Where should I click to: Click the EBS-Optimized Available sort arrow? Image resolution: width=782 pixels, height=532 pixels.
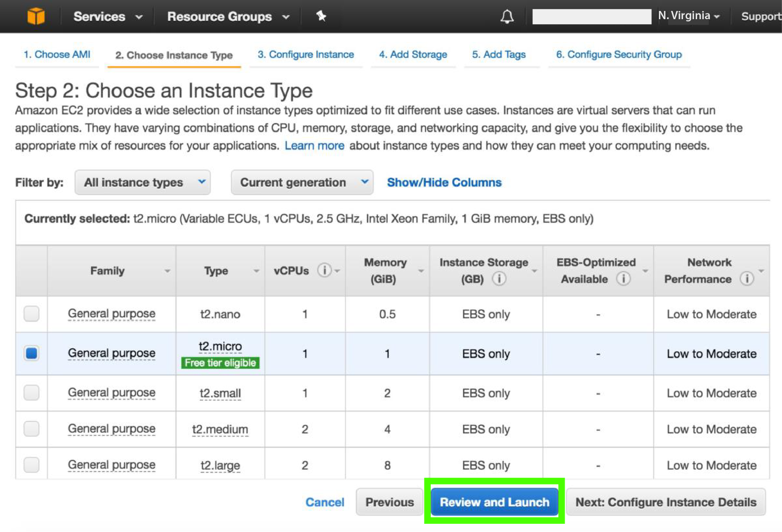tap(645, 271)
